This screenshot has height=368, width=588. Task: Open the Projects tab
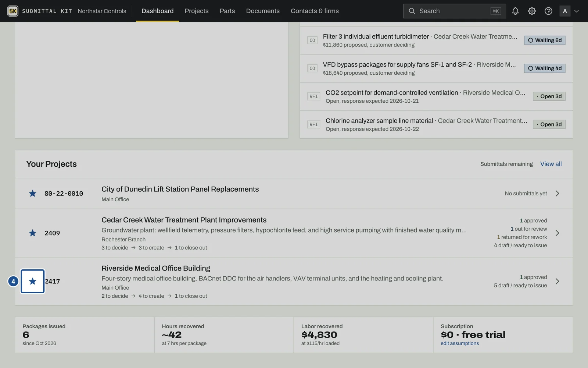197,11
